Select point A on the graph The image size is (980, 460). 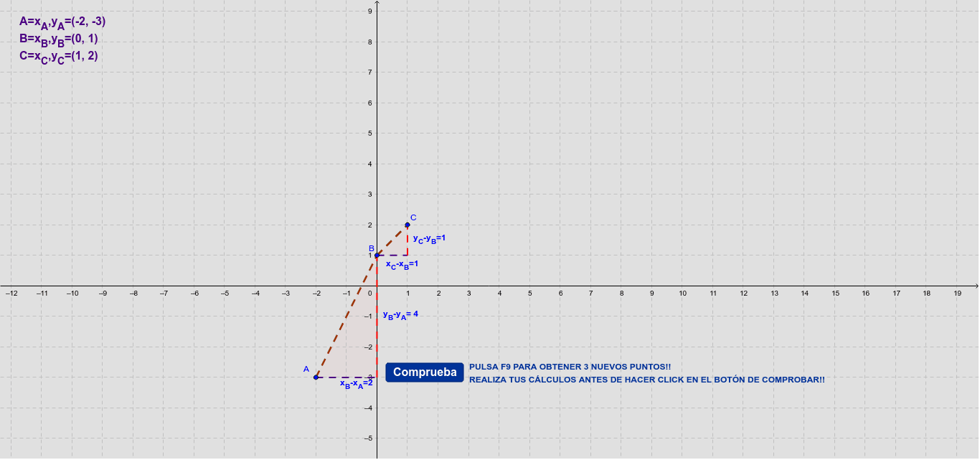click(316, 377)
